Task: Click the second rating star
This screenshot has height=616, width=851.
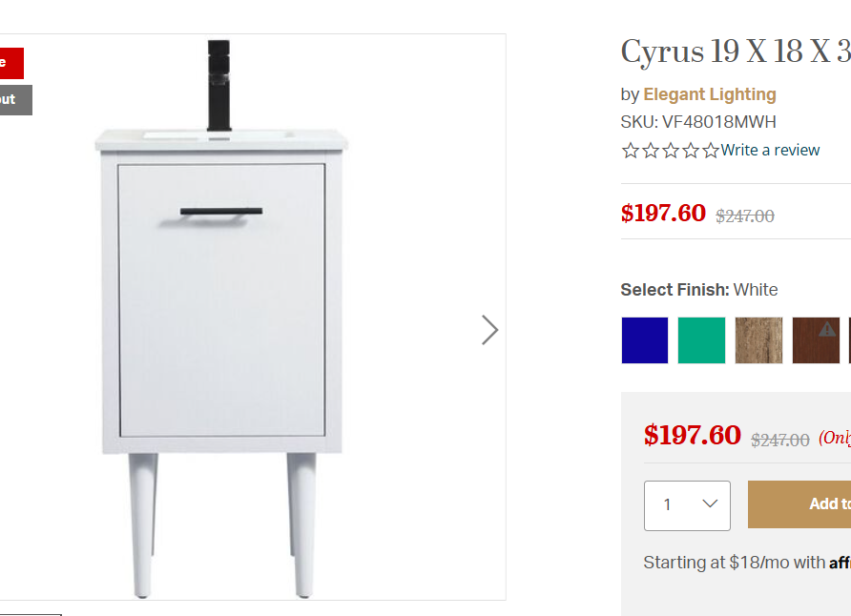Action: (x=651, y=151)
